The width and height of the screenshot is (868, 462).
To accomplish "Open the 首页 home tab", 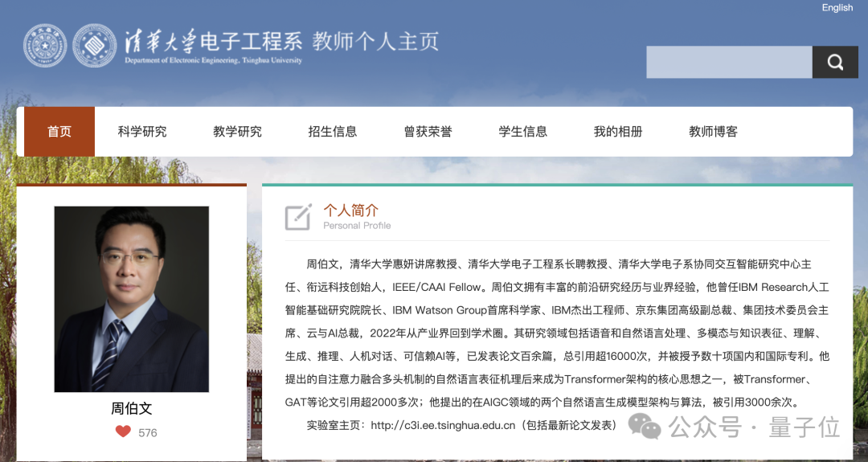I will (59, 132).
